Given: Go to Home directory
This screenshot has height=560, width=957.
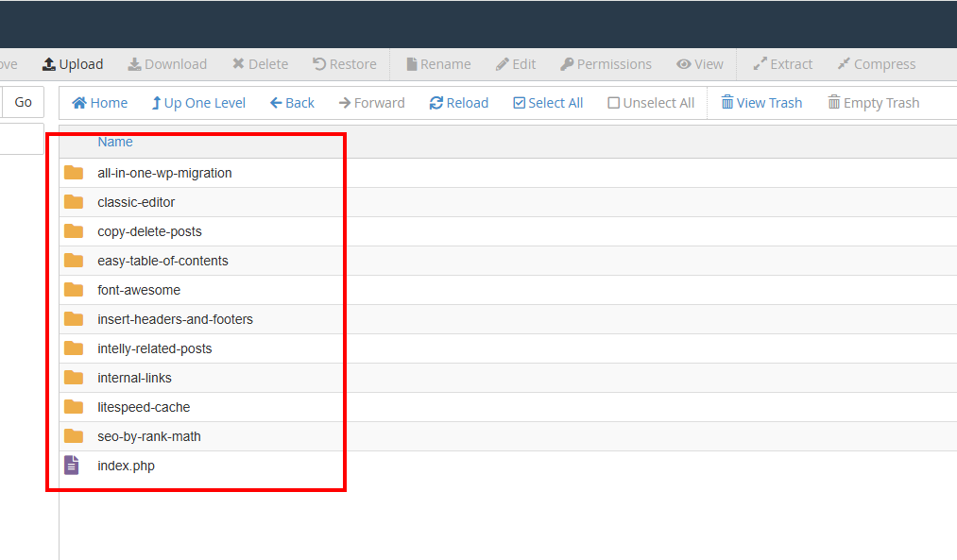Looking at the screenshot, I should point(99,103).
